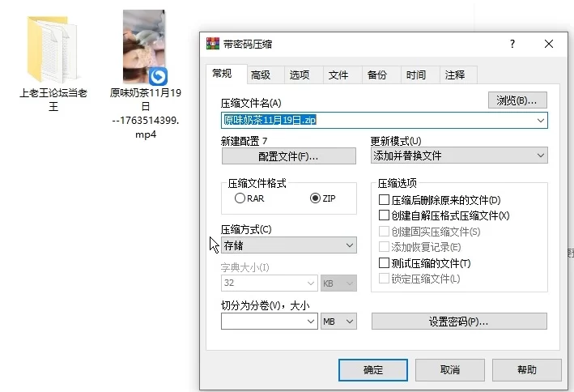The image size is (574, 392).
Task: Check 创建自解压格式压缩文件(X)
Action: coord(384,215)
